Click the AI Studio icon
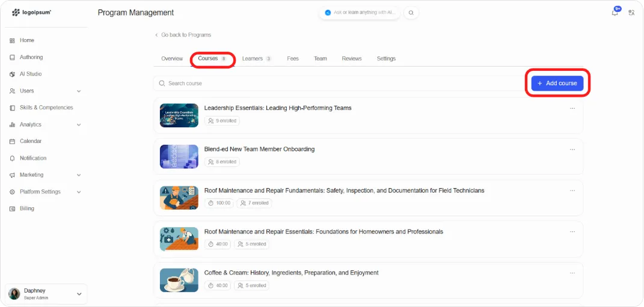Screen dimensions: 644x307 click(x=12, y=74)
